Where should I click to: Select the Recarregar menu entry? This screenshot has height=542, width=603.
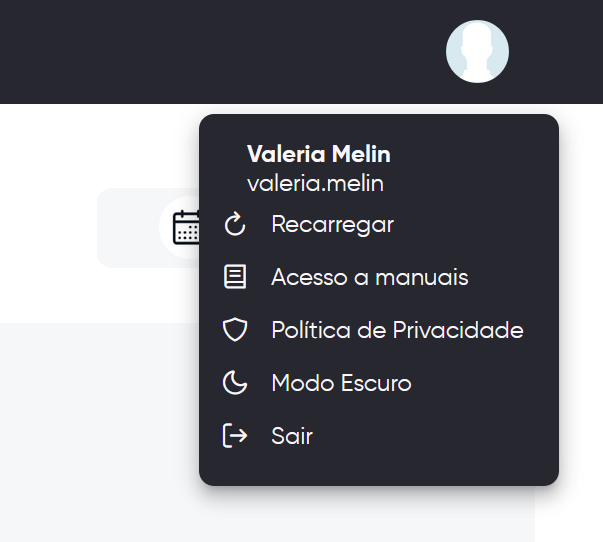pos(332,225)
